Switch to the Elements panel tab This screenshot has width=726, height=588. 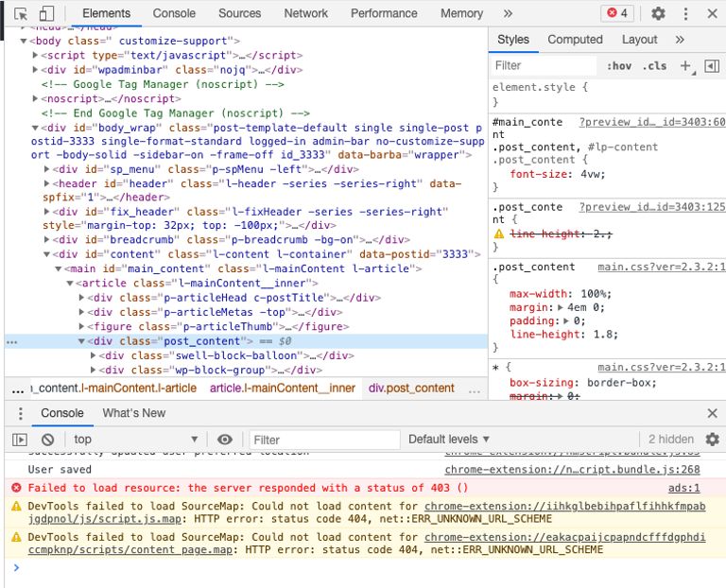pyautogui.click(x=106, y=13)
